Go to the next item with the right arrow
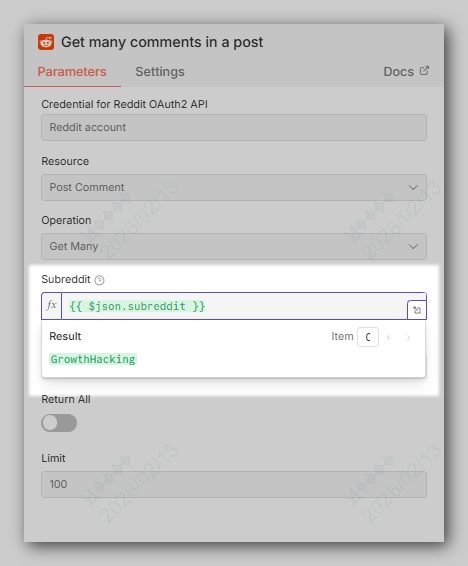Viewport: 468px width, 566px height. [x=408, y=337]
